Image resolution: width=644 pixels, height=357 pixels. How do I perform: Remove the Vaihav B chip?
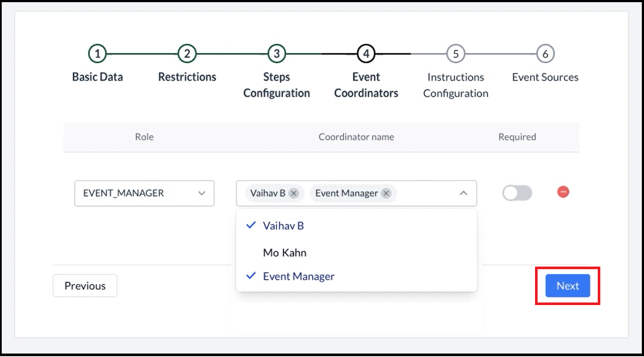tap(294, 193)
